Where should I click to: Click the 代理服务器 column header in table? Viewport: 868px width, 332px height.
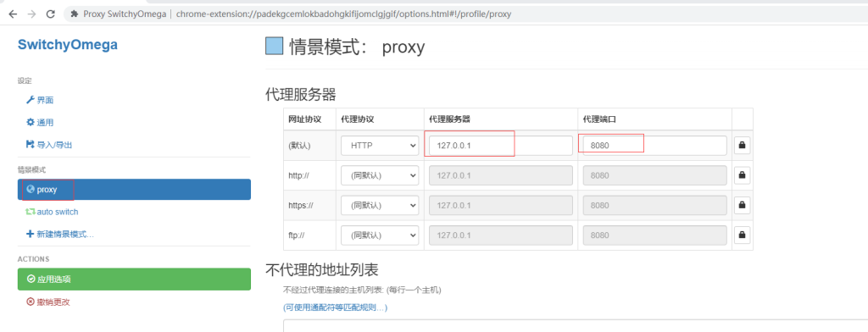coord(449,119)
